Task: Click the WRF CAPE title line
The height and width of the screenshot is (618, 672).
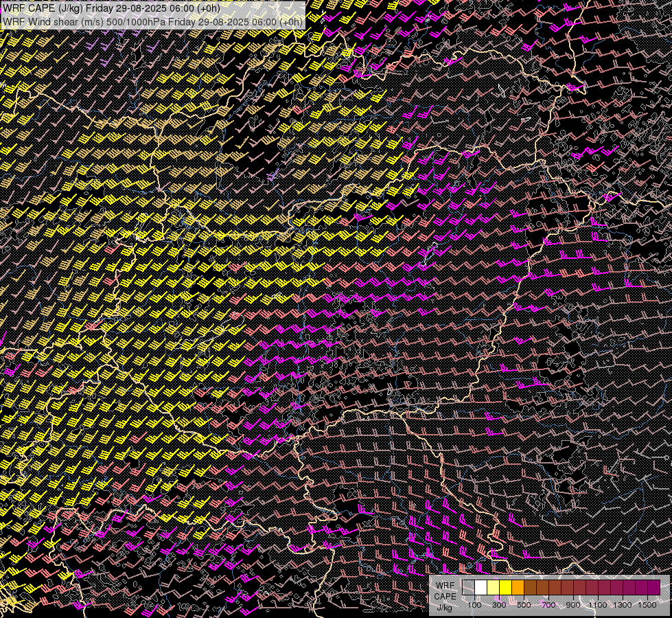Action: point(111,8)
